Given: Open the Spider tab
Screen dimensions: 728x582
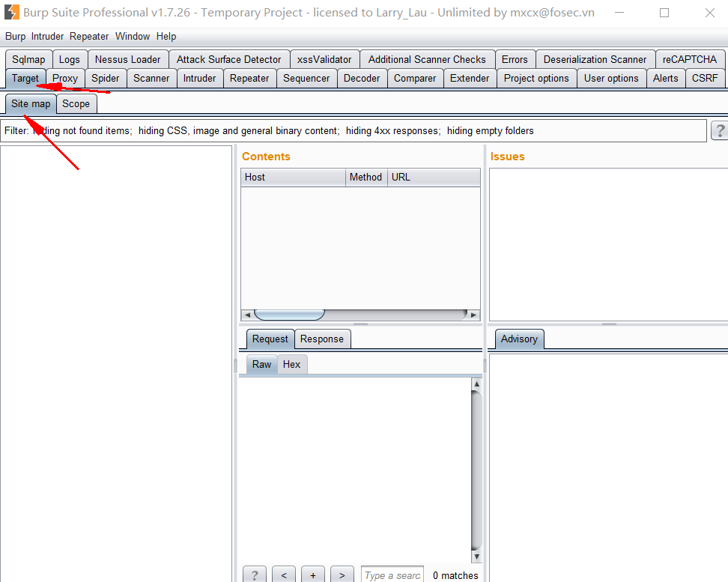Looking at the screenshot, I should pos(106,78).
